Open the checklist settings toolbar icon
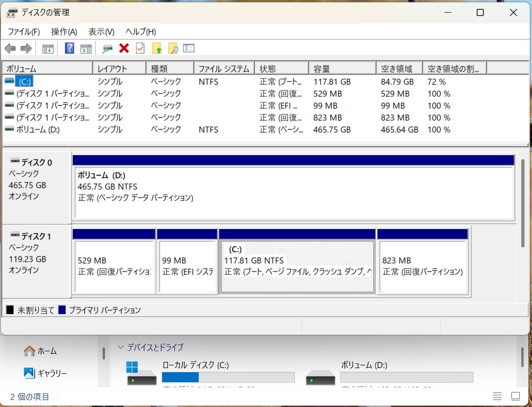The image size is (532, 407). 188,48
